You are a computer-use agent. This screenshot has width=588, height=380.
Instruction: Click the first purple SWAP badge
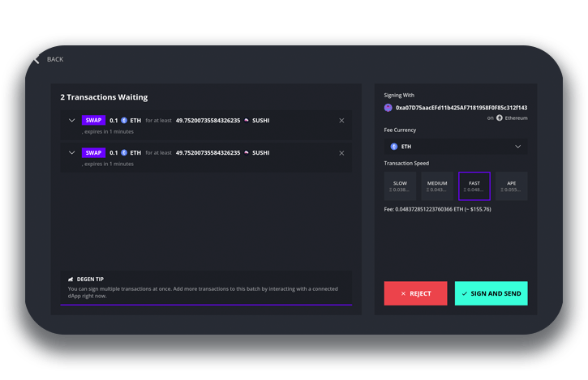pos(93,120)
